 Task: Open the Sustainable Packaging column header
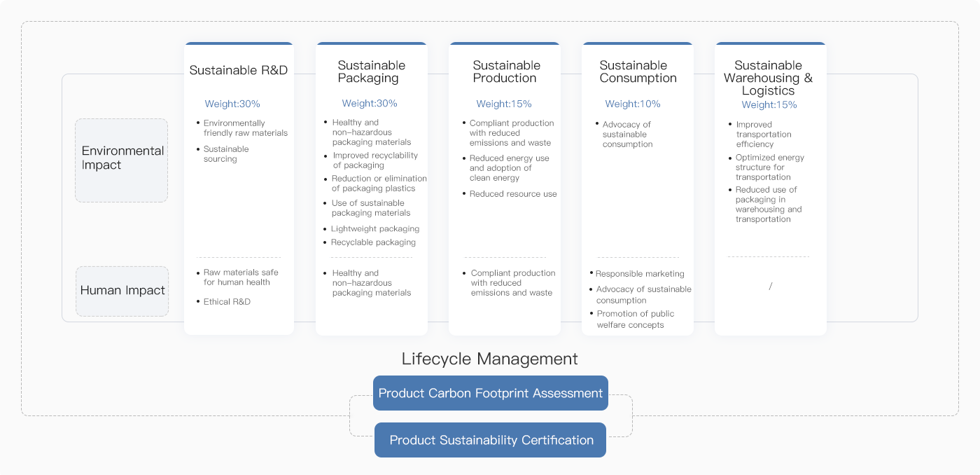pyautogui.click(x=371, y=71)
